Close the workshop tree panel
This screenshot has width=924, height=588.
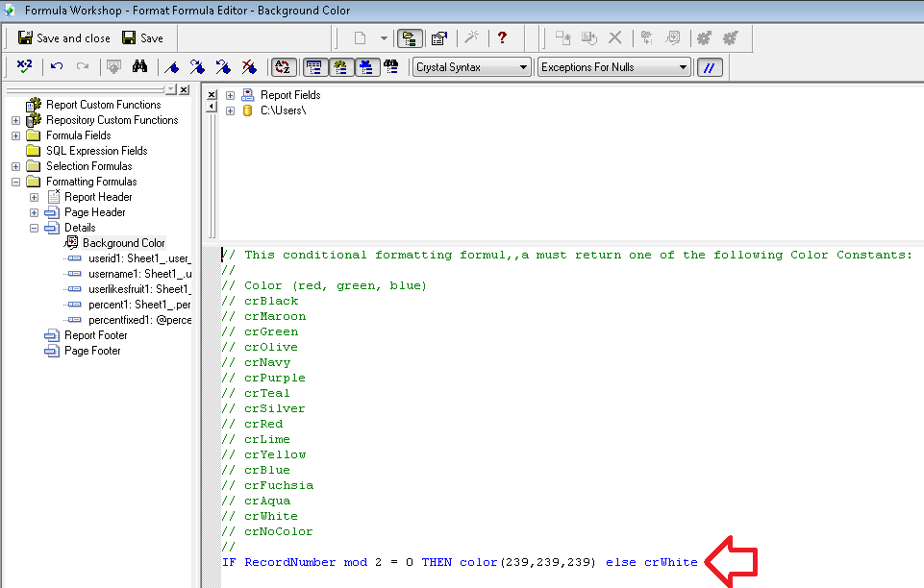(184, 89)
